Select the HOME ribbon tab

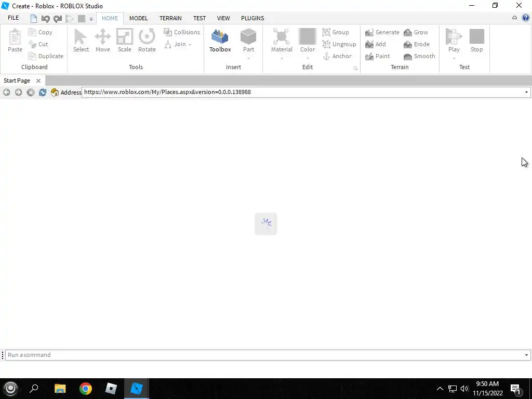tap(110, 18)
